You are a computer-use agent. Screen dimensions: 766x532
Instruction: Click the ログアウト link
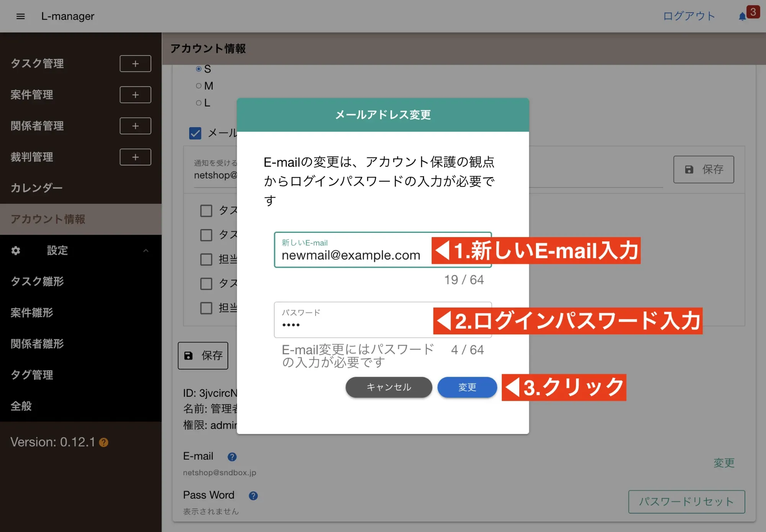[x=689, y=16]
